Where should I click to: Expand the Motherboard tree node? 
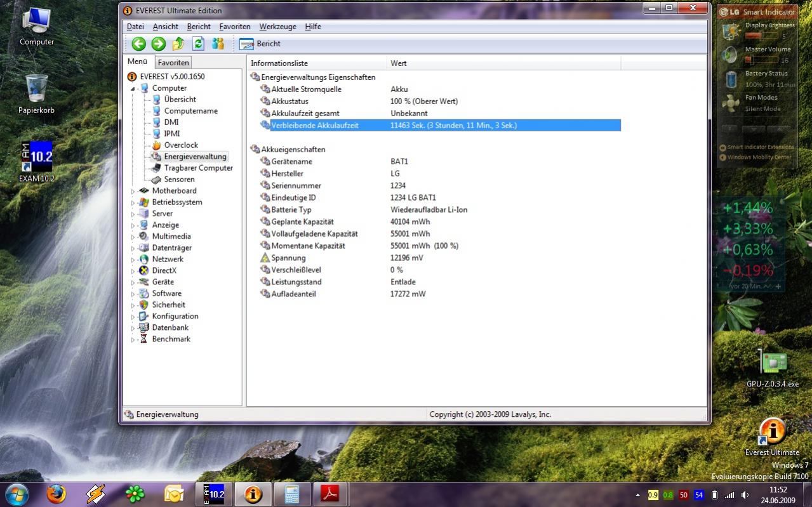(133, 191)
